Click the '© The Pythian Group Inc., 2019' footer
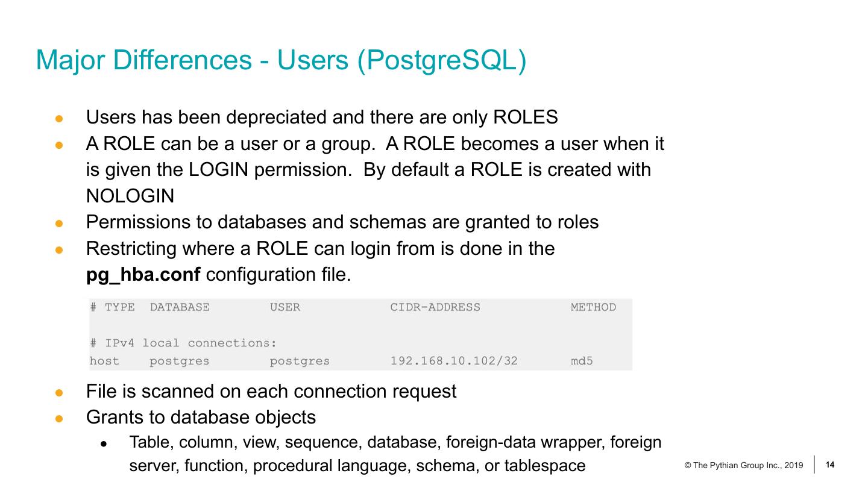Viewport: 868px width, 488px height. pyautogui.click(x=744, y=465)
